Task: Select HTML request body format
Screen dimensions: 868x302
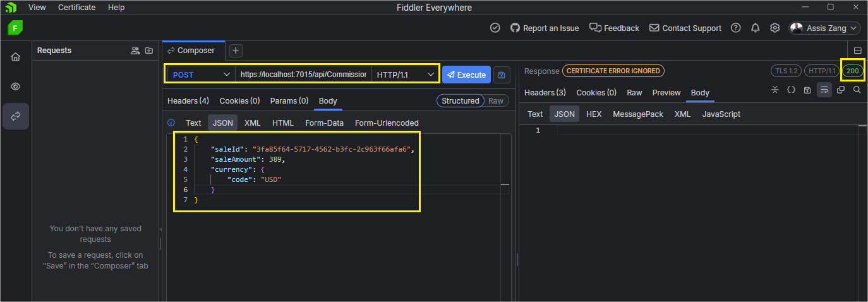Action: 283,123
